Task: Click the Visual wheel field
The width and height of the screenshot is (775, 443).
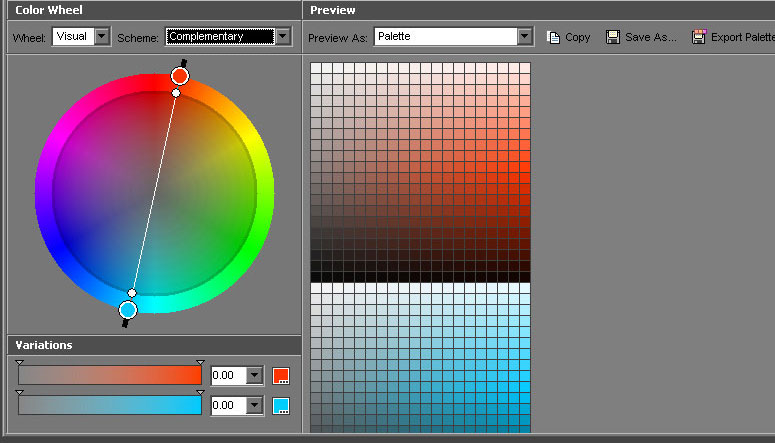Action: click(73, 36)
